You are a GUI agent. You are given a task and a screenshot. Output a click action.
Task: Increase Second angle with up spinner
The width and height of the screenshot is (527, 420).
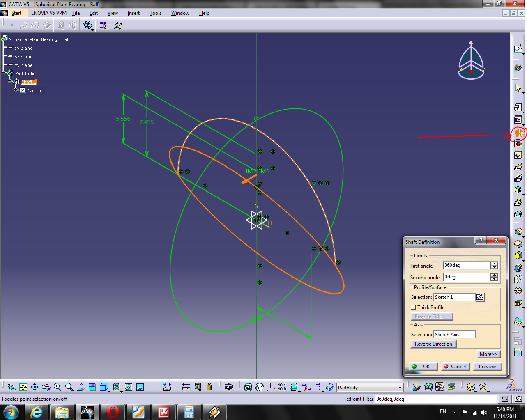tap(494, 275)
